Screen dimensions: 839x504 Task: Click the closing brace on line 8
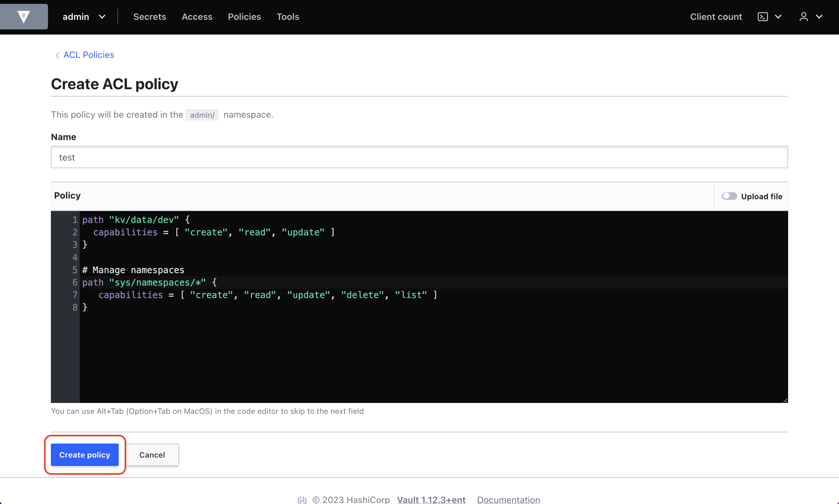85,307
